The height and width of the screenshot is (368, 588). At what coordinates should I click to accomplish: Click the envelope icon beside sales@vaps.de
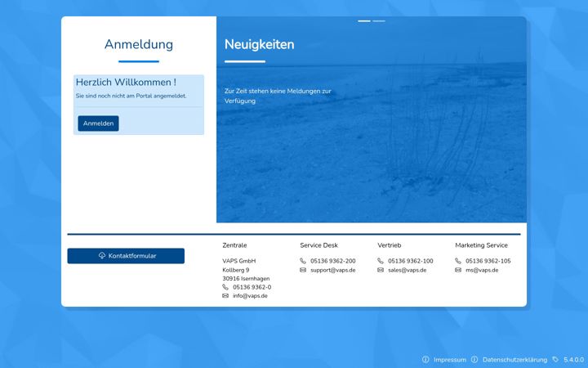381,270
